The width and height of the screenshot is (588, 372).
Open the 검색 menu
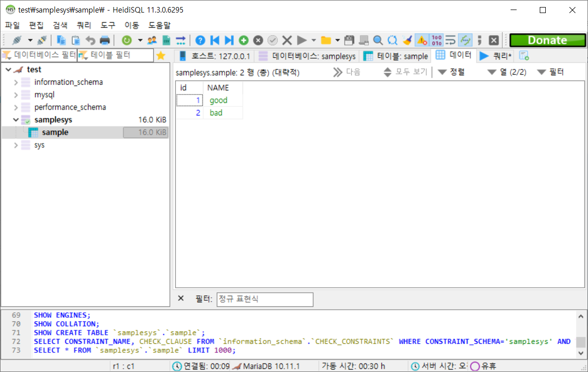[60, 25]
